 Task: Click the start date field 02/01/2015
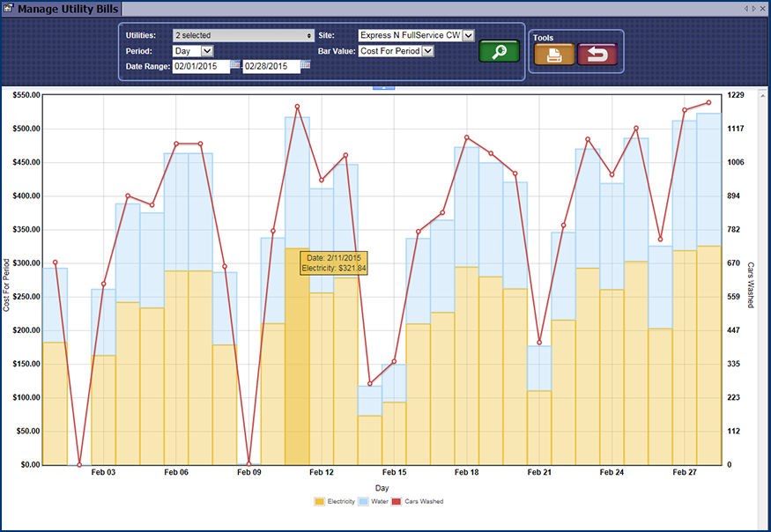coord(200,66)
